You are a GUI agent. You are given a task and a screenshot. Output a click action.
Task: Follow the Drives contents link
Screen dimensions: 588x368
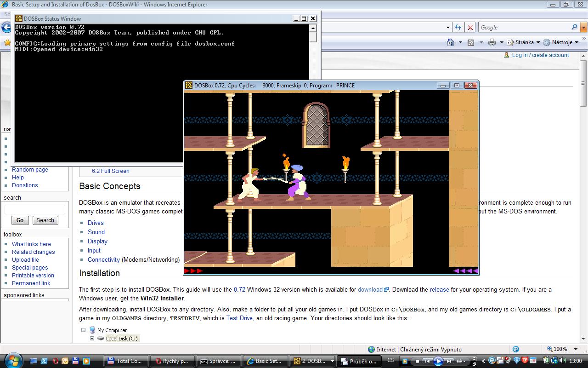coord(96,223)
